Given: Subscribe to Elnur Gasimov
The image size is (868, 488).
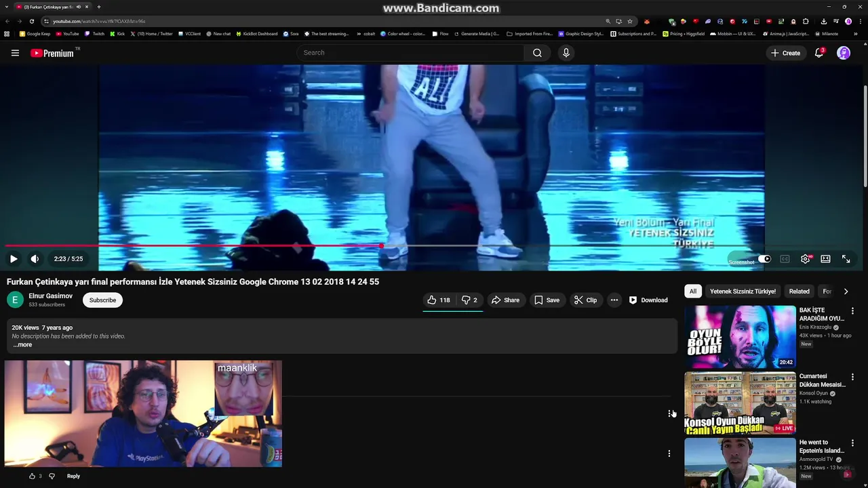Looking at the screenshot, I should (102, 300).
